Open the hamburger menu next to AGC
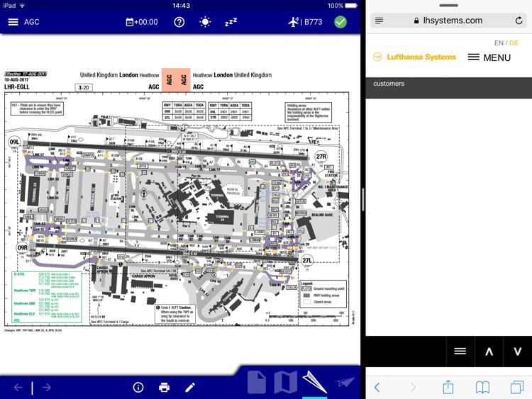Image resolution: width=532 pixels, height=399 pixels. [13, 22]
